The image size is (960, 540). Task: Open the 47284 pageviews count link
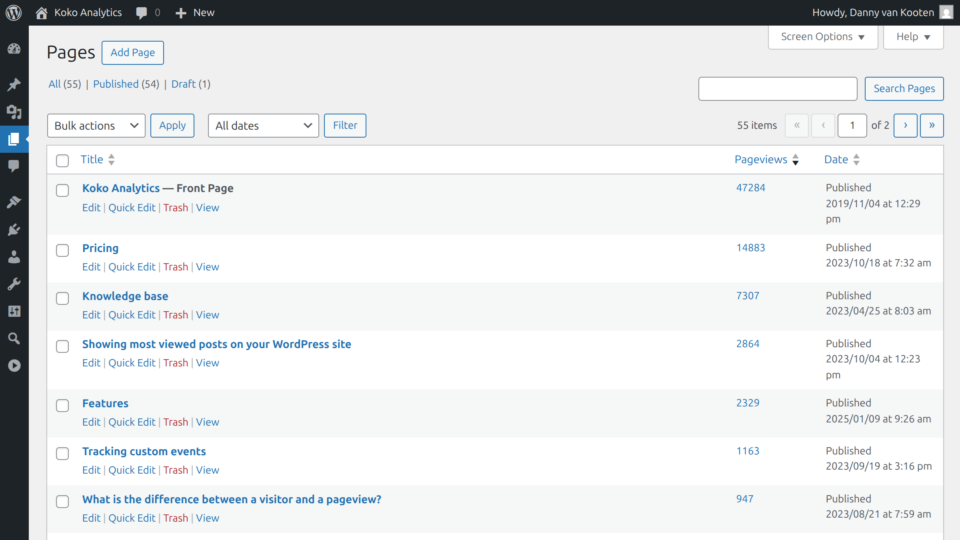click(751, 188)
